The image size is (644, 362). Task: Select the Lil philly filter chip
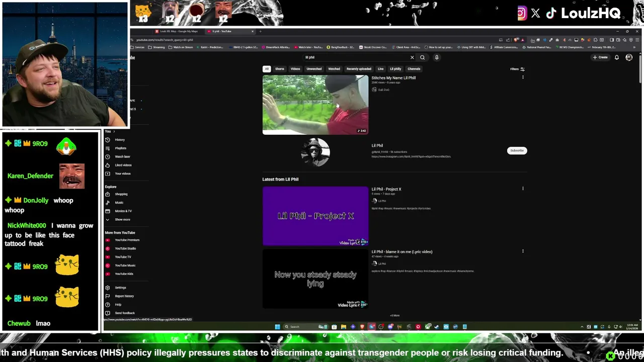395,69
